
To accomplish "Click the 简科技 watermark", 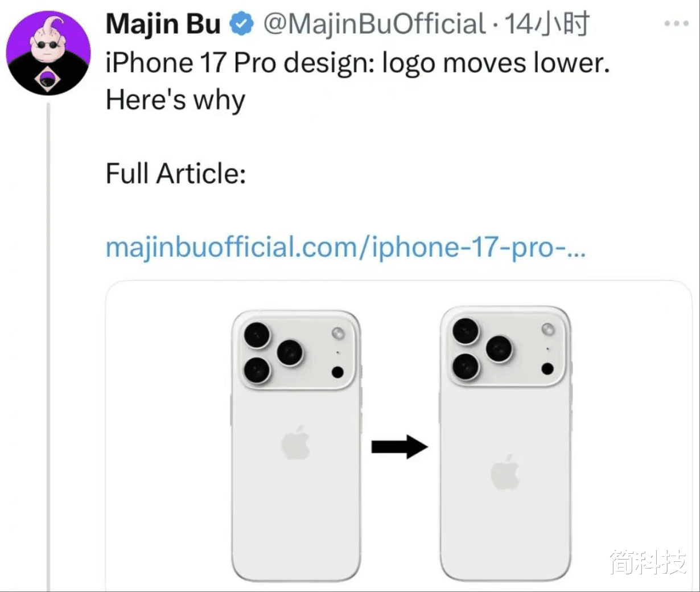I will (x=648, y=562).
